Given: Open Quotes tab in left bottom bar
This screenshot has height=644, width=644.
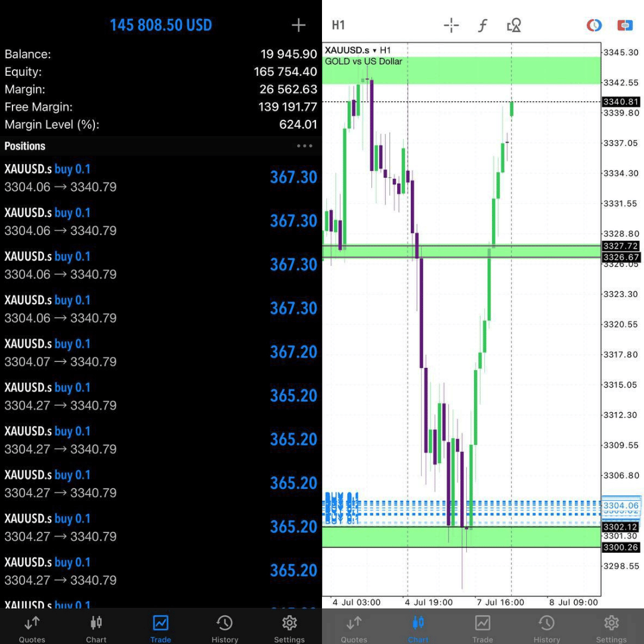Looking at the screenshot, I should [32, 628].
